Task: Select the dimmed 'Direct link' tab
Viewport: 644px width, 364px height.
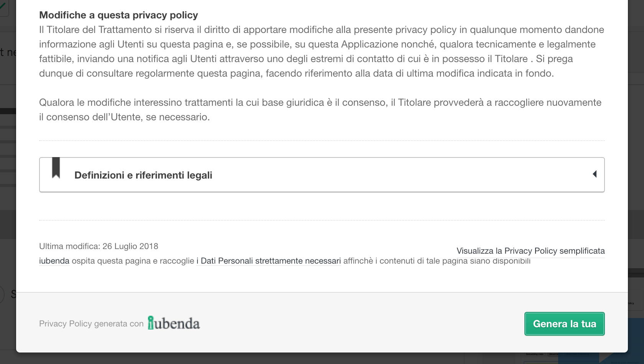Action: click(x=553, y=354)
